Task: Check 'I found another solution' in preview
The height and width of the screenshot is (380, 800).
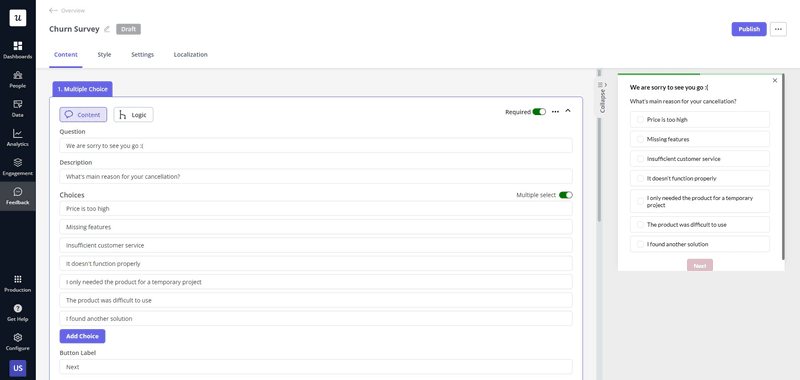Action: pos(640,244)
